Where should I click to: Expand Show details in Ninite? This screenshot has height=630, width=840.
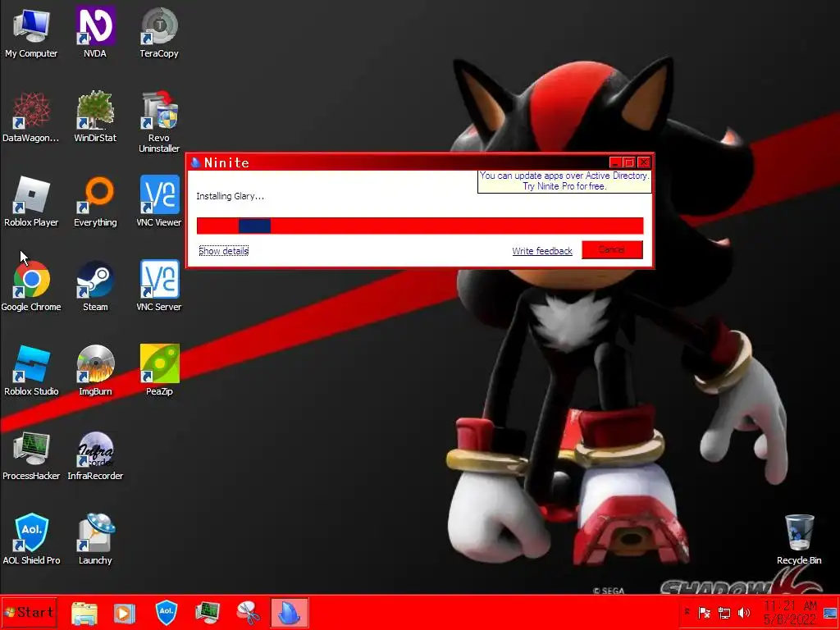click(x=223, y=251)
